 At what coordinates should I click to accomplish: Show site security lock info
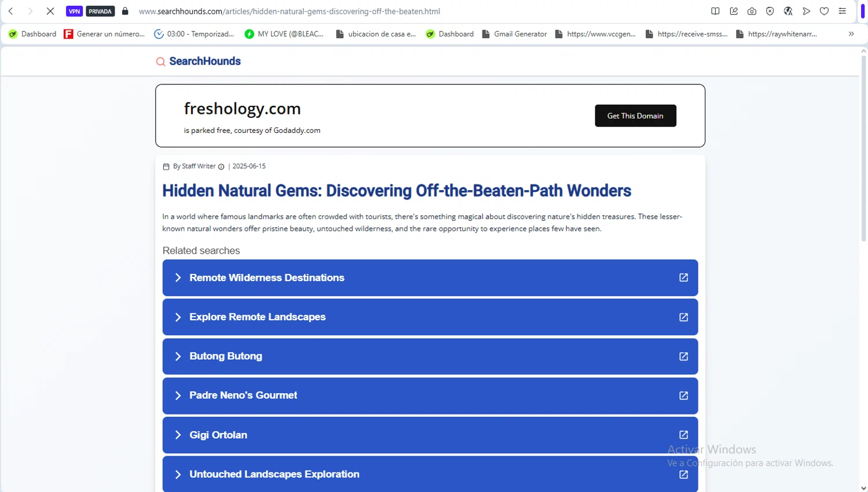point(125,11)
